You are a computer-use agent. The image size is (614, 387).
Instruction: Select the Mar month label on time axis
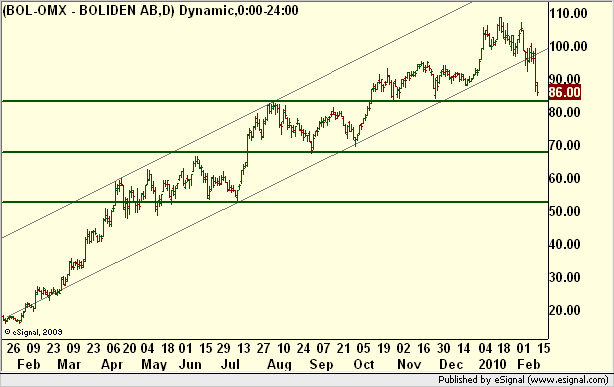(x=69, y=364)
